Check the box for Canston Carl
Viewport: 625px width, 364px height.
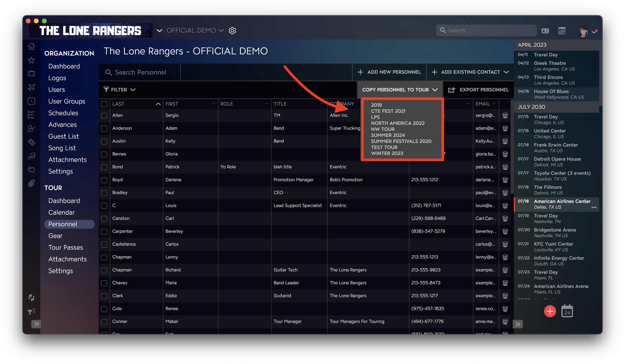tap(104, 219)
